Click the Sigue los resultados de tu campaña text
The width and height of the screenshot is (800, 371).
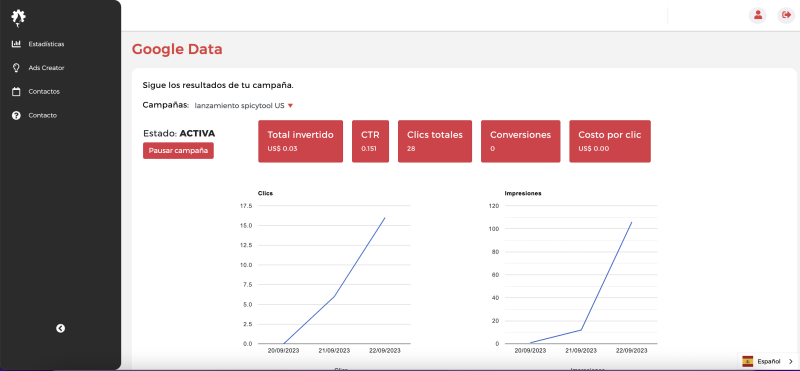coord(218,85)
